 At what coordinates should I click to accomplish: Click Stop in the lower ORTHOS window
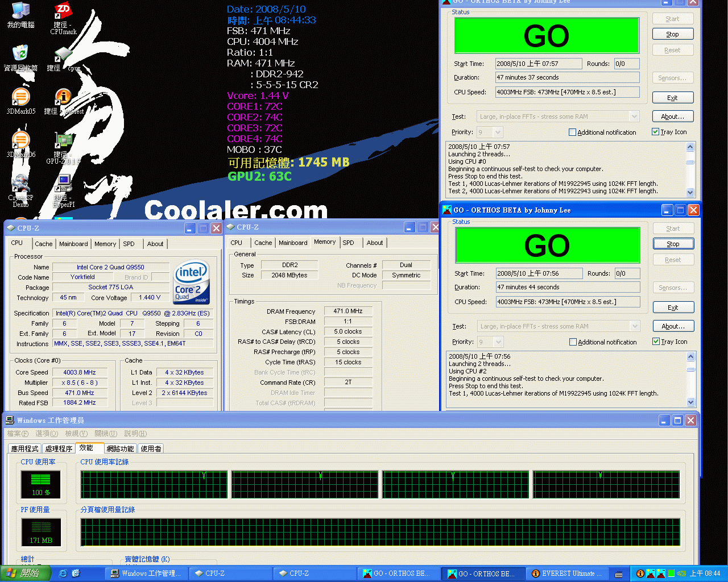pyautogui.click(x=673, y=244)
